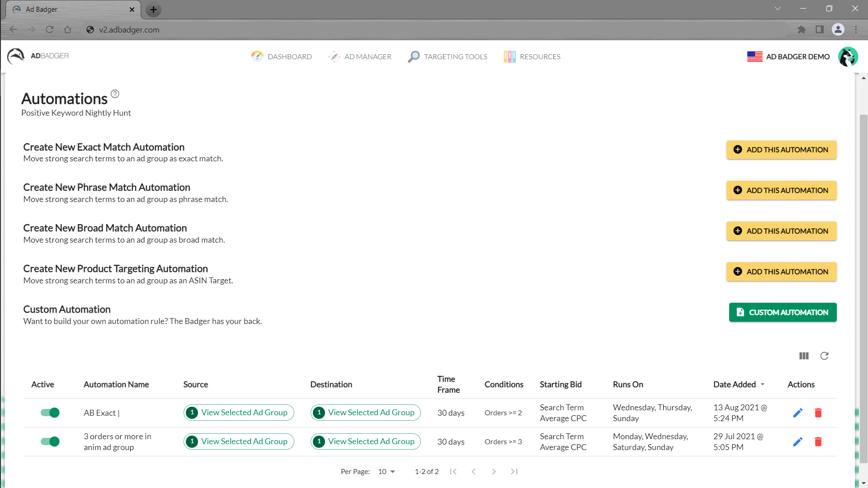Click the Custom Automation button
This screenshot has width=868, height=488.
click(783, 312)
